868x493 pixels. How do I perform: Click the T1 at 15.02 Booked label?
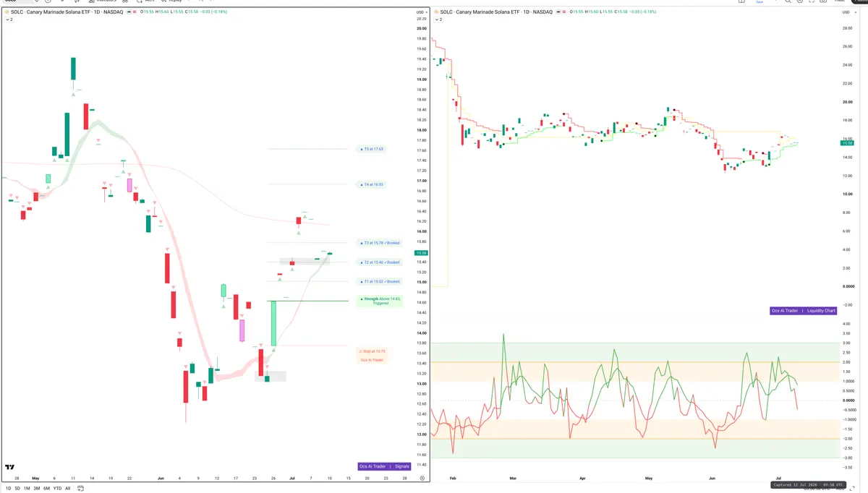(380, 281)
